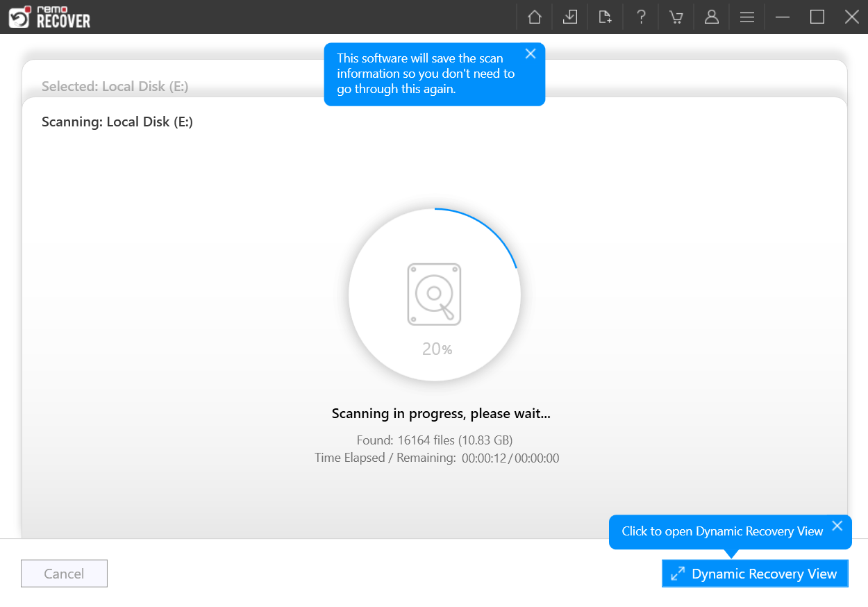The width and height of the screenshot is (868, 607).
Task: Click the drive scan icon in progress circle
Action: [435, 294]
